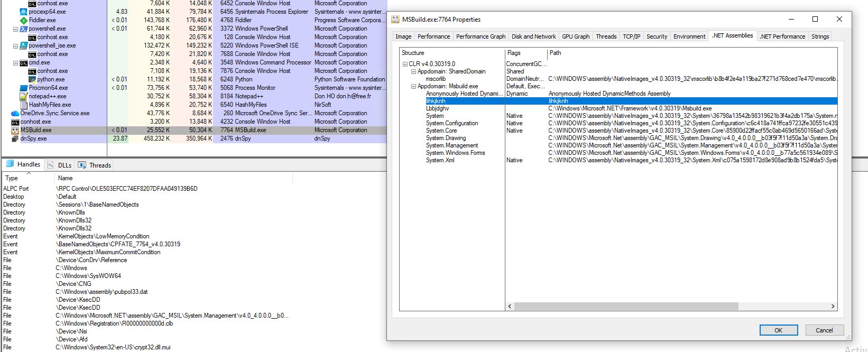Viewport: 868px width, 352px height.
Task: Collapse the Appdomain: Msbuild.exe node
Action: [x=413, y=86]
